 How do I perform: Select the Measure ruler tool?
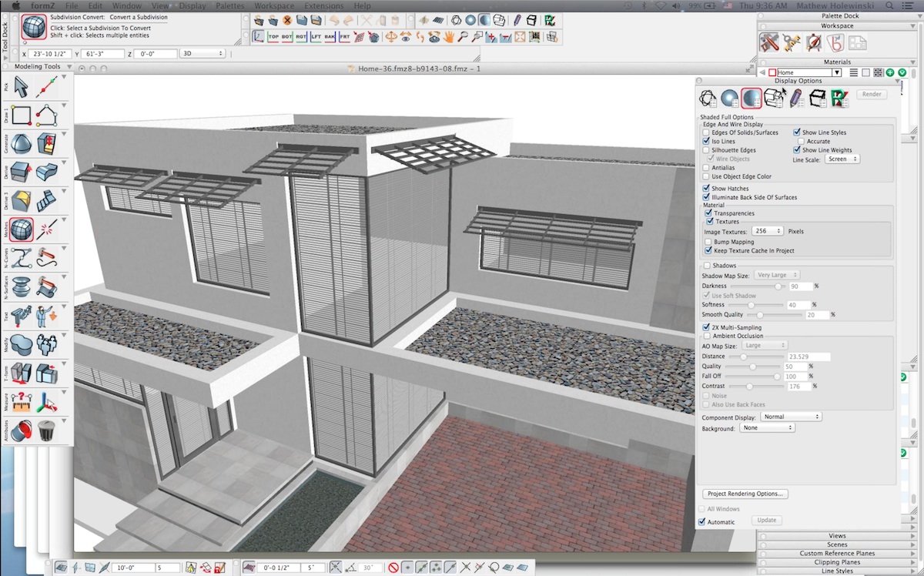[x=22, y=402]
